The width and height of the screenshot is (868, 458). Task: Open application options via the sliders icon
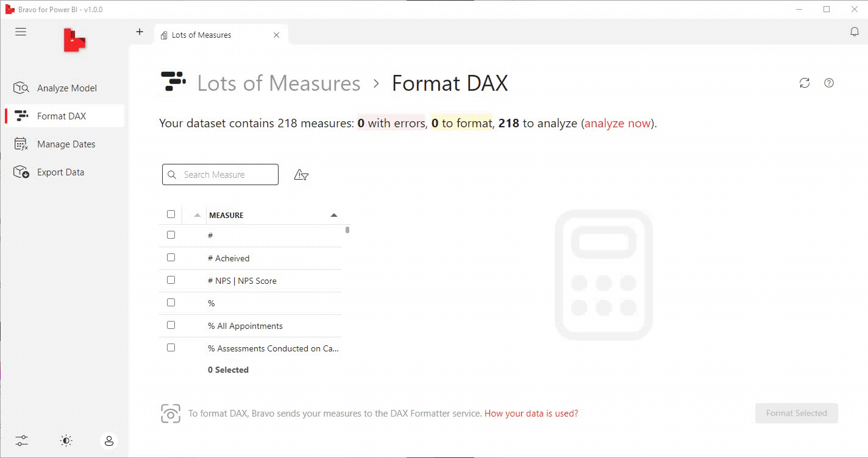[x=21, y=440]
